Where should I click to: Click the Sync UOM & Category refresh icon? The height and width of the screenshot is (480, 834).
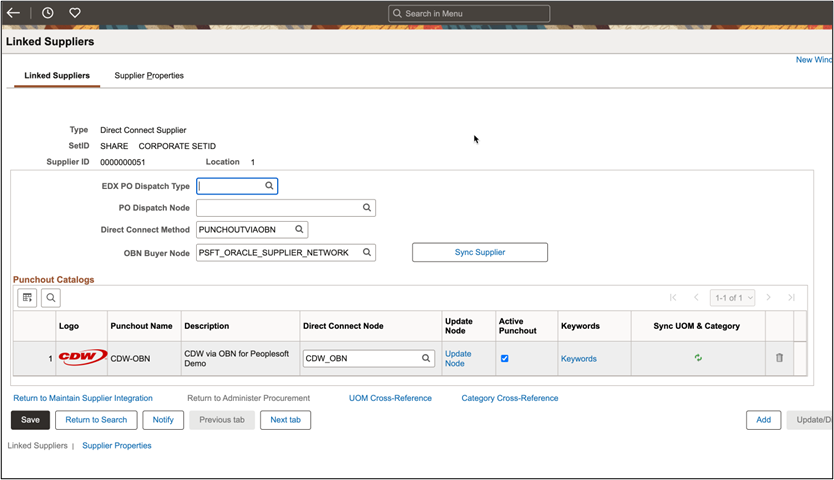coord(698,358)
